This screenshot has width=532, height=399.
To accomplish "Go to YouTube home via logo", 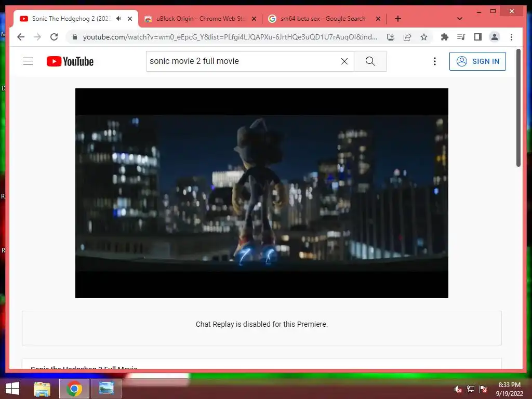I will pos(70,61).
